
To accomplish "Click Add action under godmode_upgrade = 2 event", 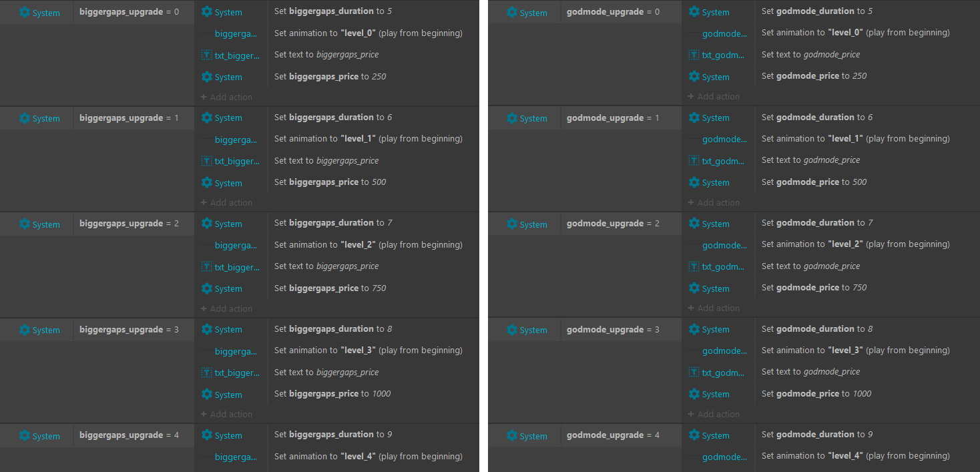I will [x=714, y=308].
